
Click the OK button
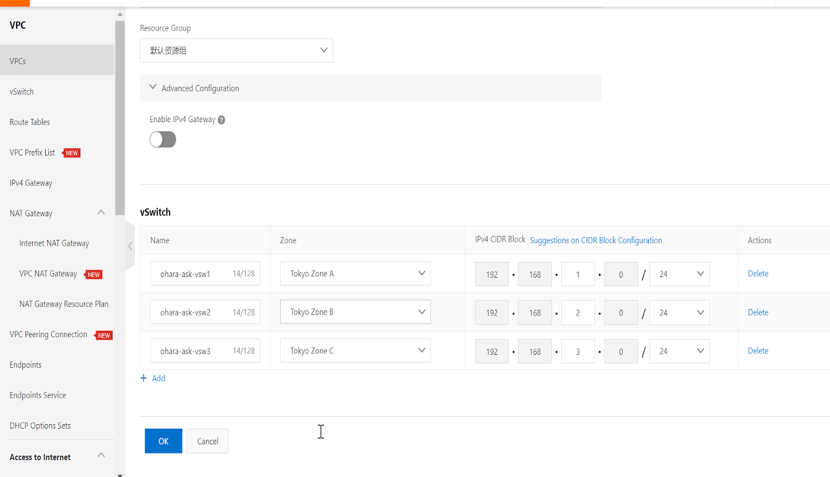click(163, 441)
